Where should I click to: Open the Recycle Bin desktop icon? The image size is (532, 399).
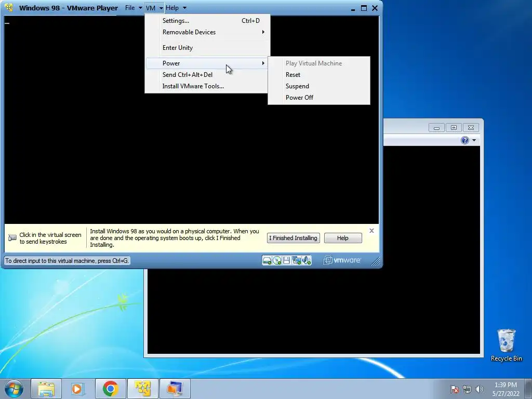506,345
